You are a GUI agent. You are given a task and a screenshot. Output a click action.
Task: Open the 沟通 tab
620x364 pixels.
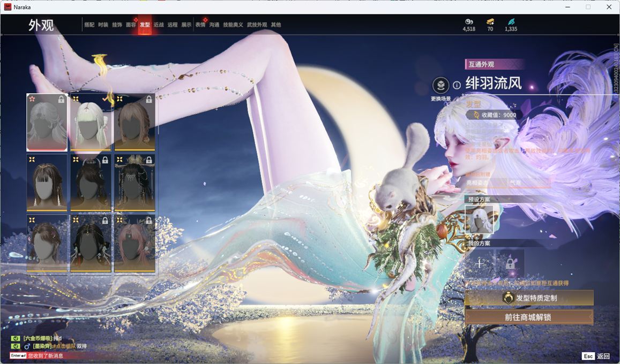tap(214, 25)
